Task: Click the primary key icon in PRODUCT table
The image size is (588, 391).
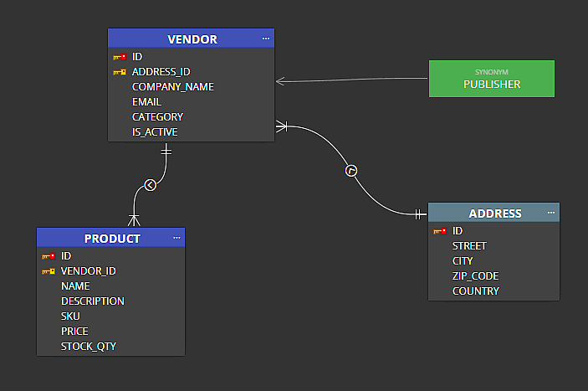Action: pos(49,256)
